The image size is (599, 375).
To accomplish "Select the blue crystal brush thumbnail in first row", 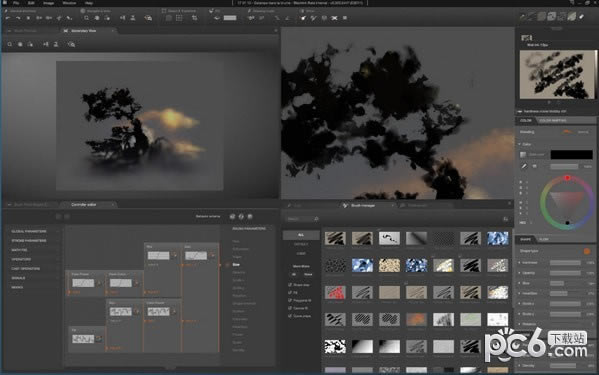I will (x=497, y=238).
